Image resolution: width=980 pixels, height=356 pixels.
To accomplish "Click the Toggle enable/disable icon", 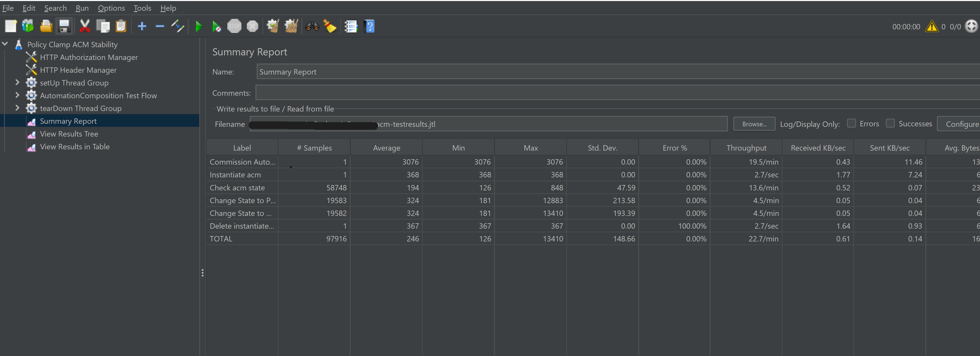I will tap(178, 26).
